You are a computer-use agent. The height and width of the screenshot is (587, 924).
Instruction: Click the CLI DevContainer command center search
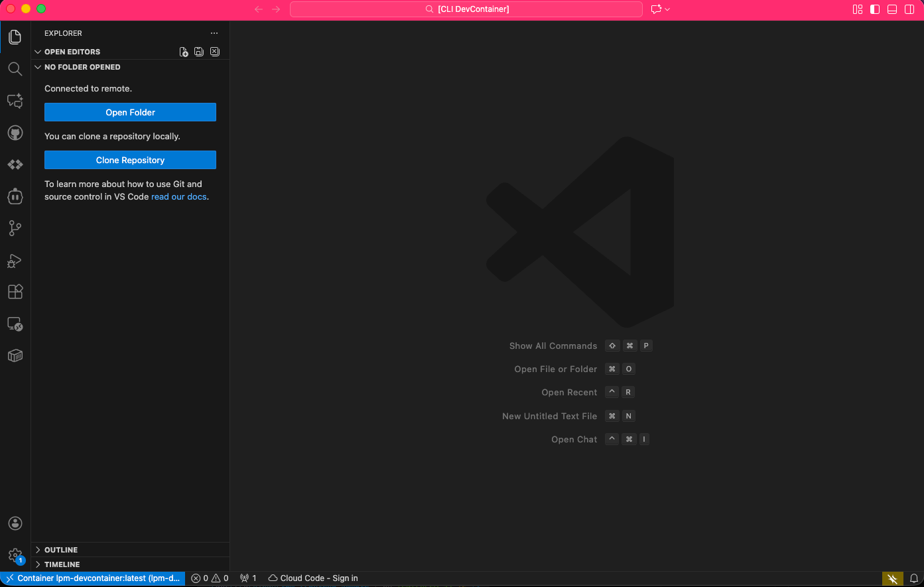(x=466, y=9)
